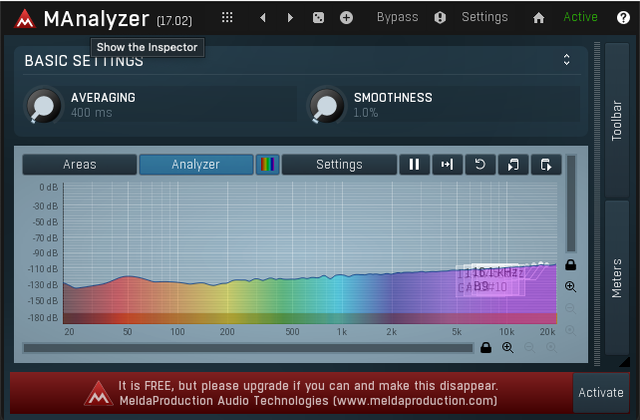Click the vertical zoom reset magnifier

571,330
